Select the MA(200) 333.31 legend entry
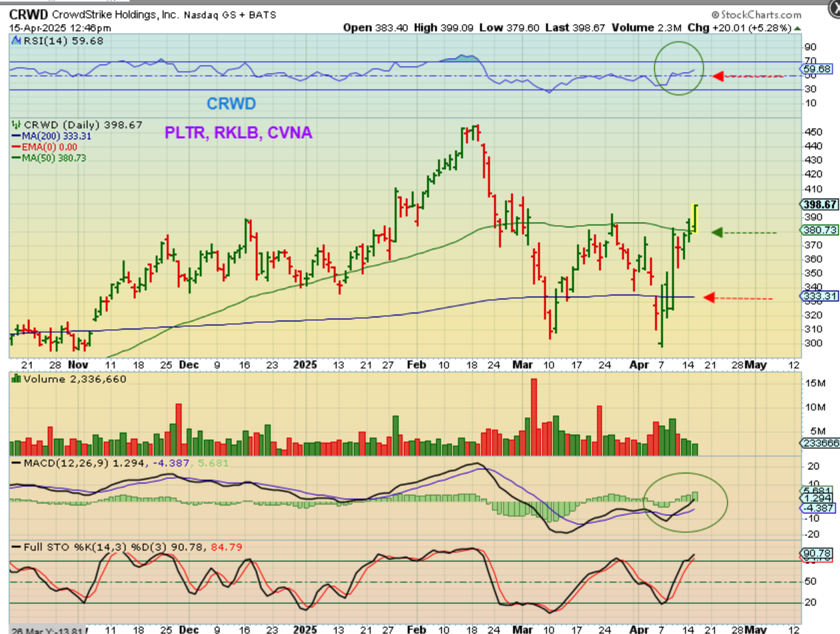Screen dimensions: 840x634 tap(51, 136)
